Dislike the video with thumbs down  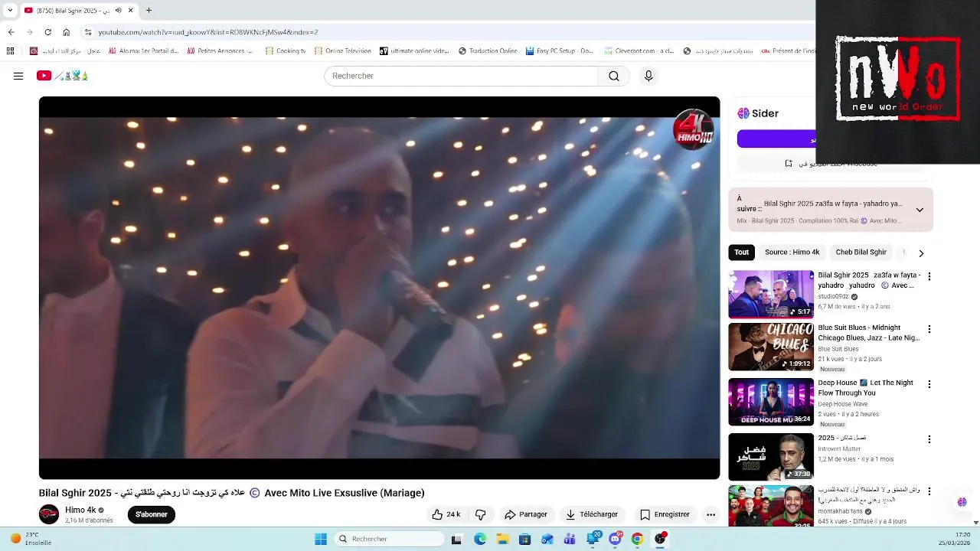click(481, 514)
